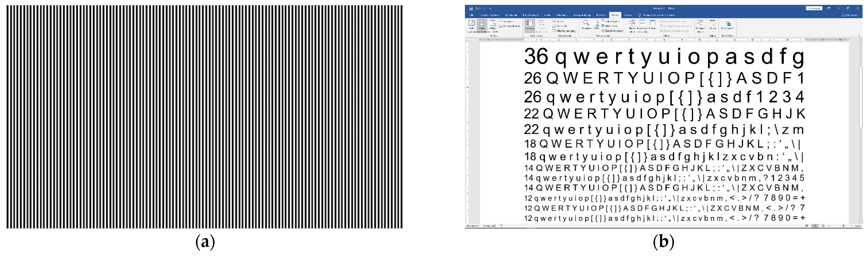Image resolution: width=868 pixels, height=256 pixels.
Task: Expand the Switch Windows (Przełącz okna) dropdown
Action: (700, 25)
